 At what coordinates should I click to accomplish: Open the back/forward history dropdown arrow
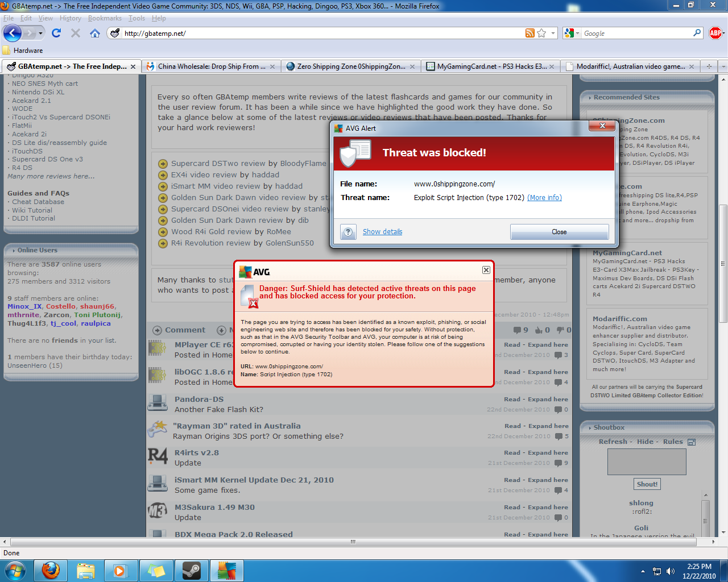[40, 33]
